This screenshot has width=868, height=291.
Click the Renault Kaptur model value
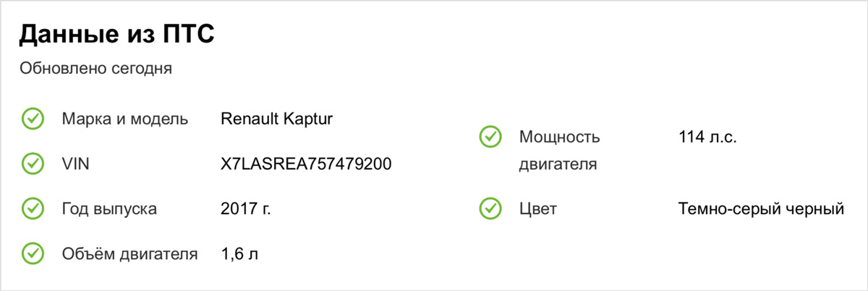pos(277,119)
